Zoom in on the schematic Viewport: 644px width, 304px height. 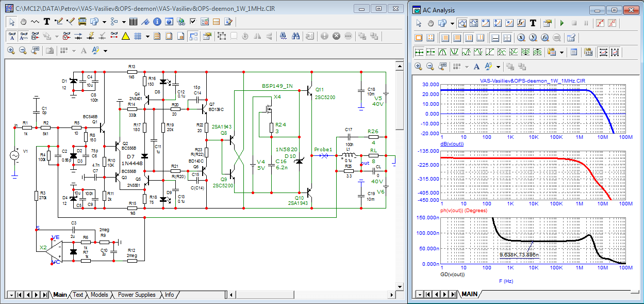point(11,51)
